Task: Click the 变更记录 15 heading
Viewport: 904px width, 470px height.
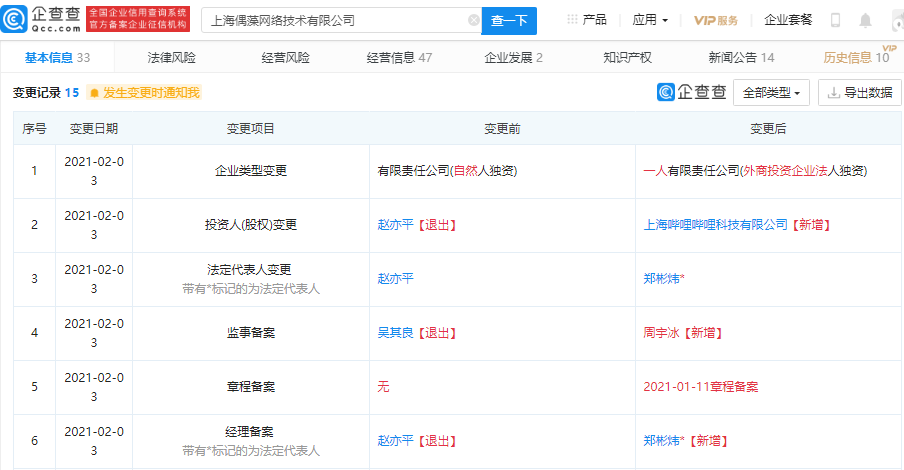Action: click(x=46, y=92)
